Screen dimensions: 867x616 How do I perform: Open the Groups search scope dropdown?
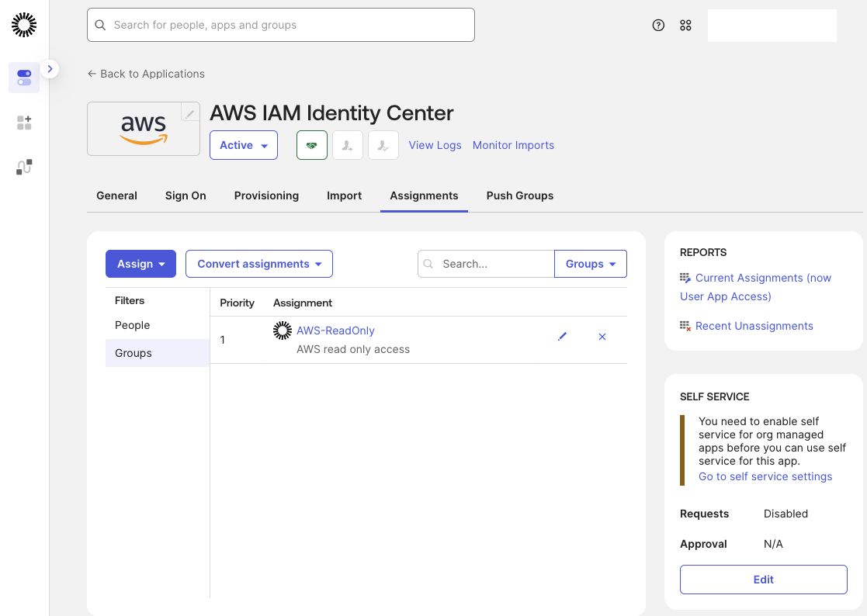click(590, 264)
